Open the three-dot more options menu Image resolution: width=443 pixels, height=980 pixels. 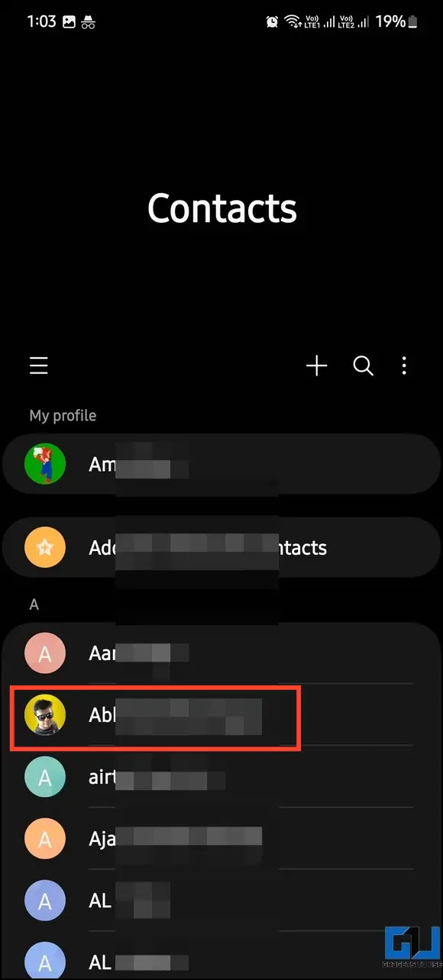(x=404, y=366)
